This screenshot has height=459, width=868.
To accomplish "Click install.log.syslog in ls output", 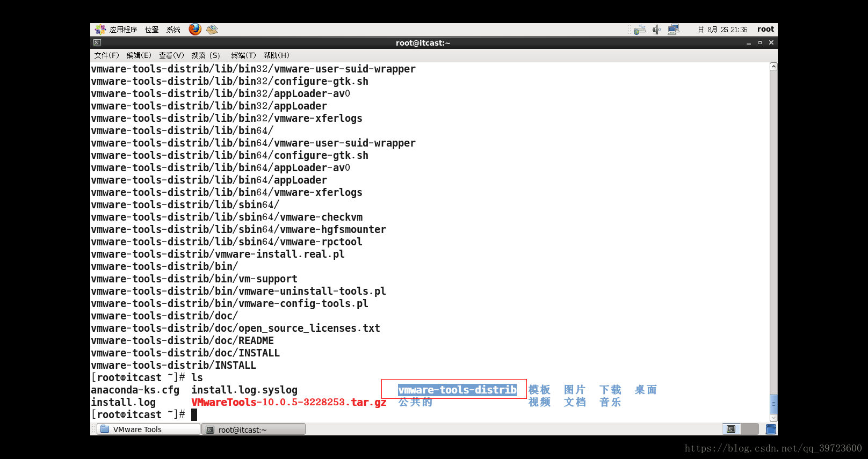I will point(244,390).
